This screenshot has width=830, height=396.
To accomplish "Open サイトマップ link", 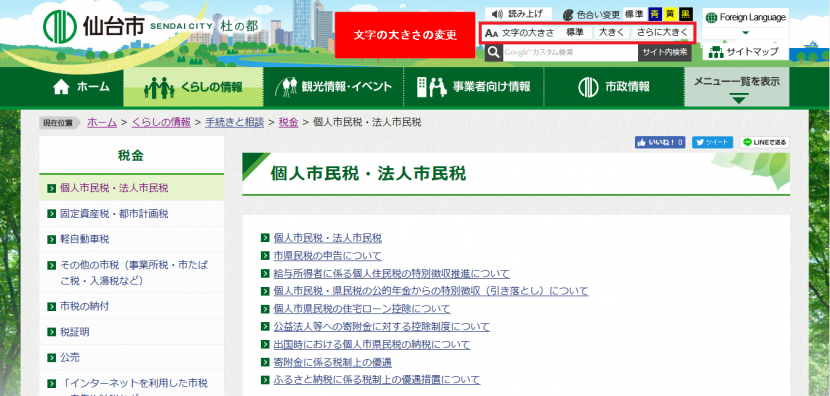I will 745,52.
